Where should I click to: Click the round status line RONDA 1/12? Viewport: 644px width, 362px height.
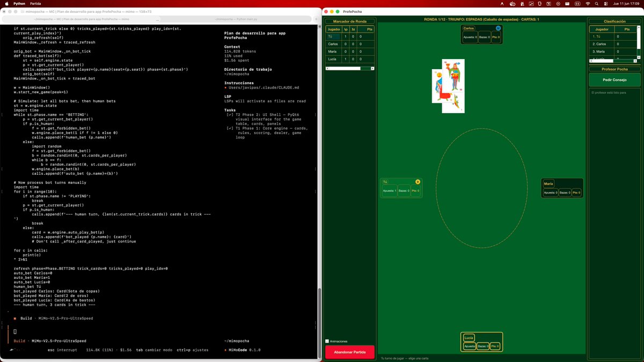coord(481,19)
